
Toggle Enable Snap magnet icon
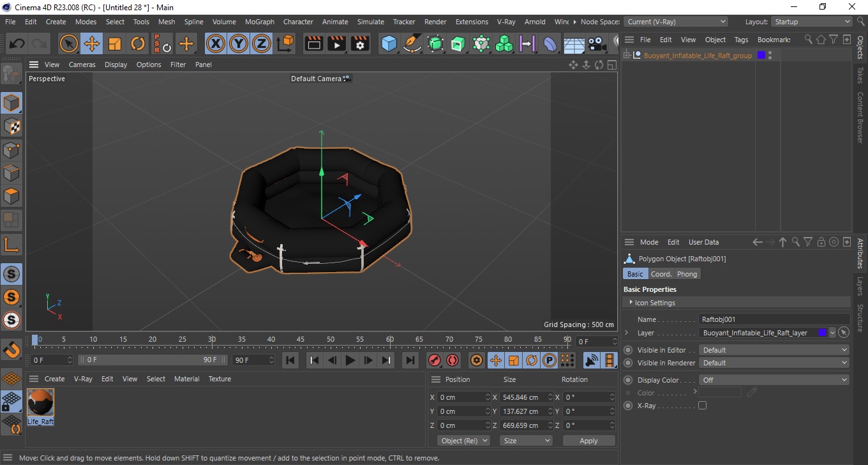[11, 349]
